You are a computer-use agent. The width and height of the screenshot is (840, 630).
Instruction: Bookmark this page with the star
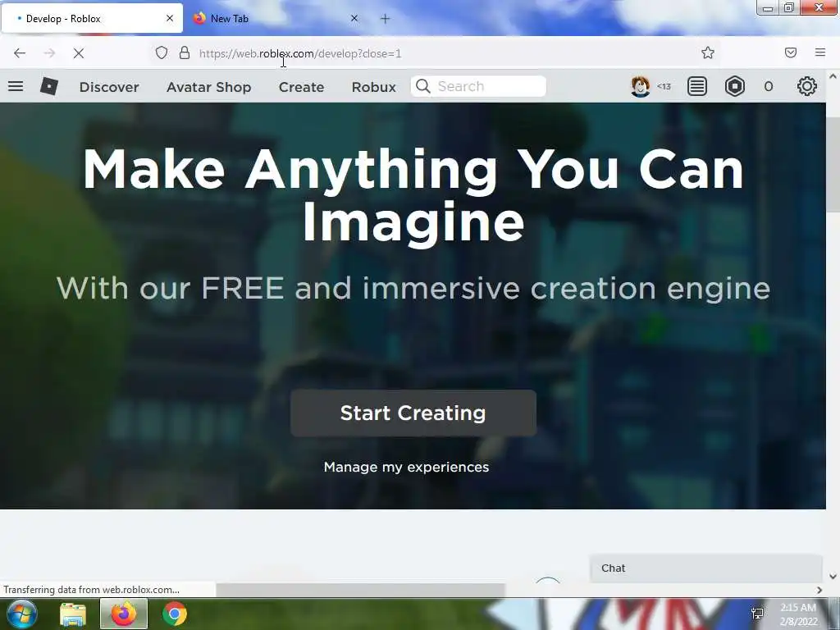708,52
